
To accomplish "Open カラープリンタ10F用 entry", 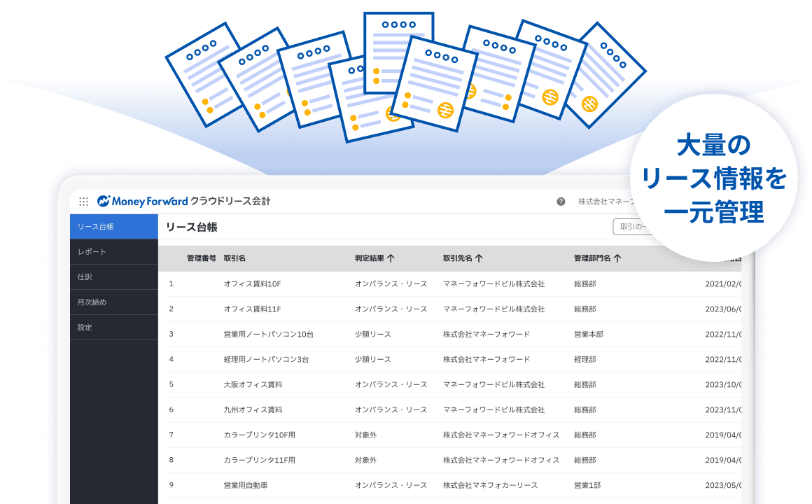I will pos(260,435).
